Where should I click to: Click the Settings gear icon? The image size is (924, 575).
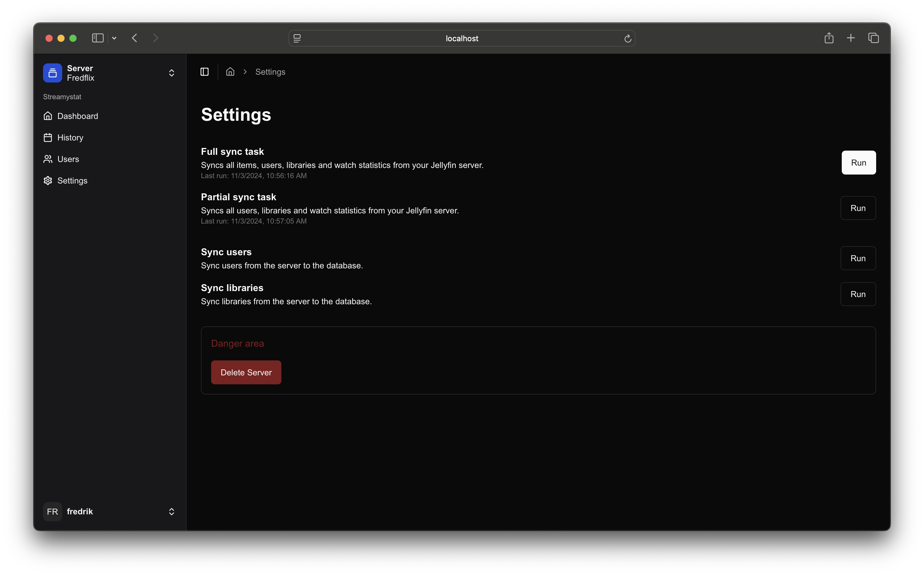[48, 181]
